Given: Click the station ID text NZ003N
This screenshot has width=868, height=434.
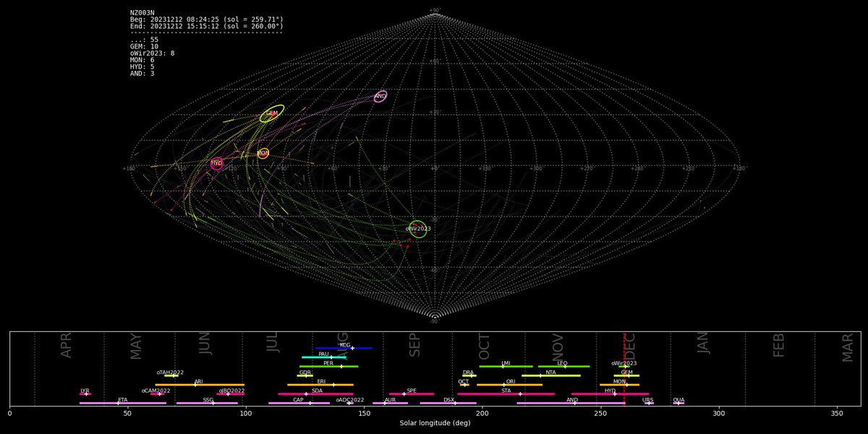Looking at the screenshot, I should click(142, 12).
